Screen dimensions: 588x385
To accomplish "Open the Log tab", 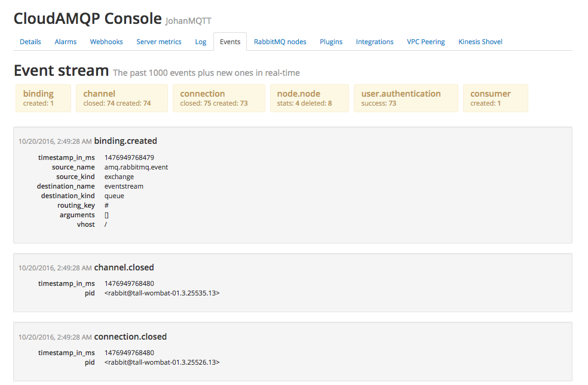I will 201,42.
